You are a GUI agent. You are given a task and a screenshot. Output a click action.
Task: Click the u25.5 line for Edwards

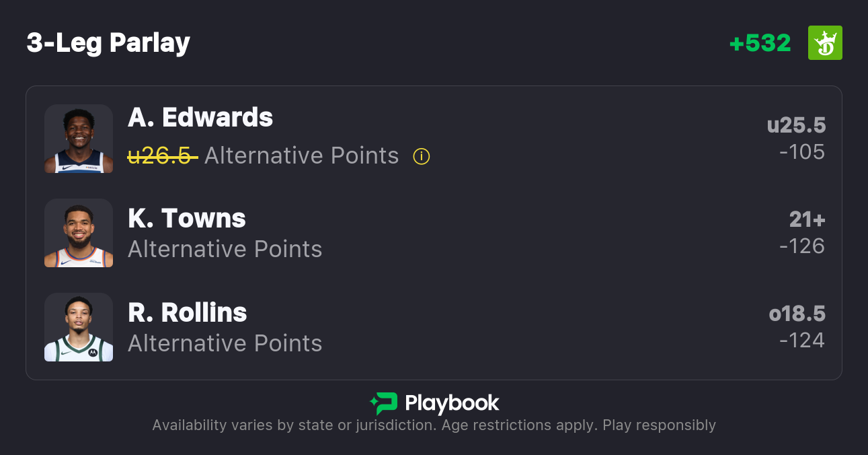(x=796, y=125)
